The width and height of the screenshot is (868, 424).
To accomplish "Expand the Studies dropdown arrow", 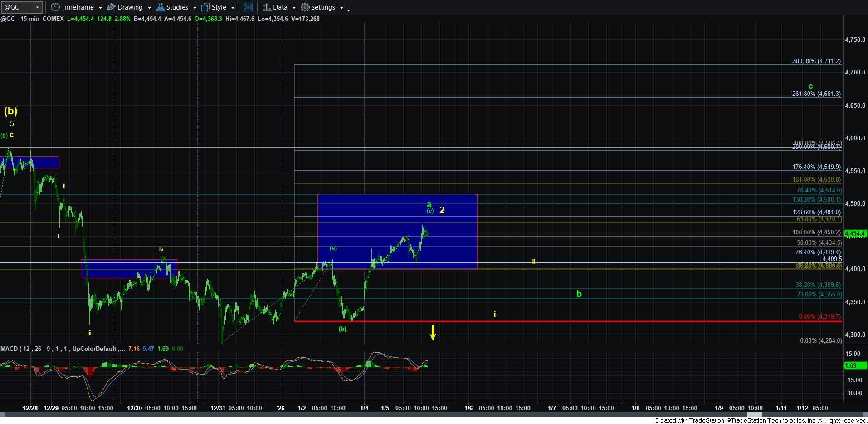I will click(195, 8).
